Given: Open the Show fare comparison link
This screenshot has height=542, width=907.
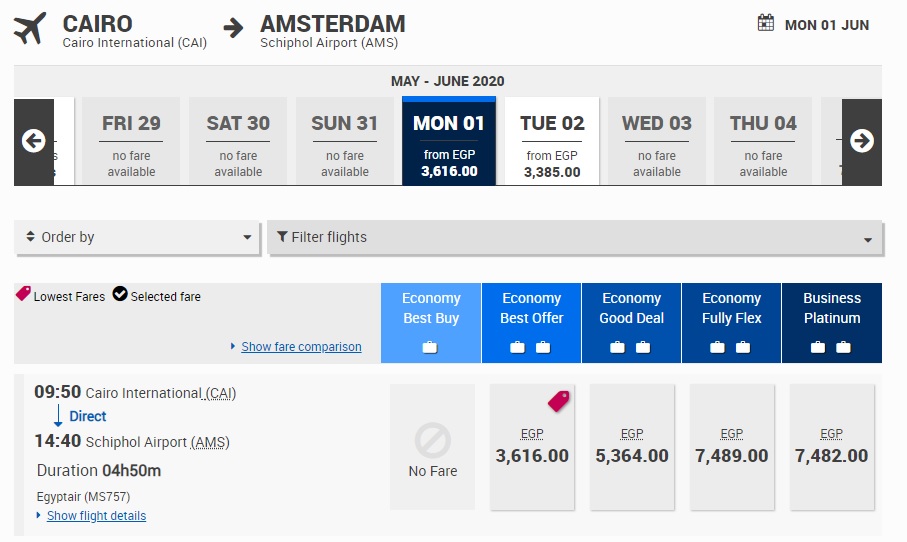Looking at the screenshot, I should click(301, 347).
